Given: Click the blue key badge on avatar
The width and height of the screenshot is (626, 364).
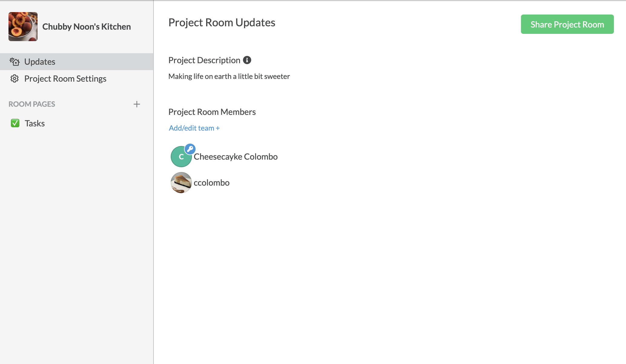Looking at the screenshot, I should coord(190,149).
